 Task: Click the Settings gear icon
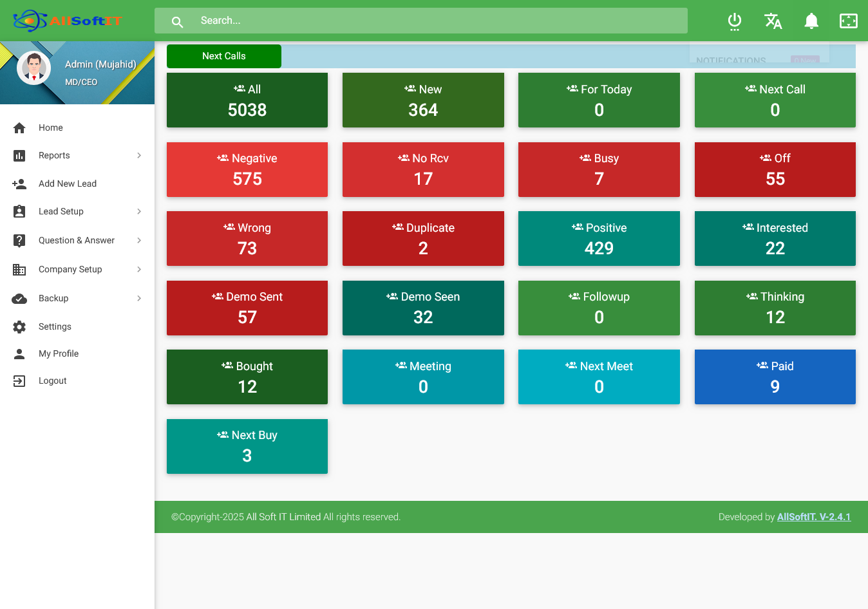point(19,327)
